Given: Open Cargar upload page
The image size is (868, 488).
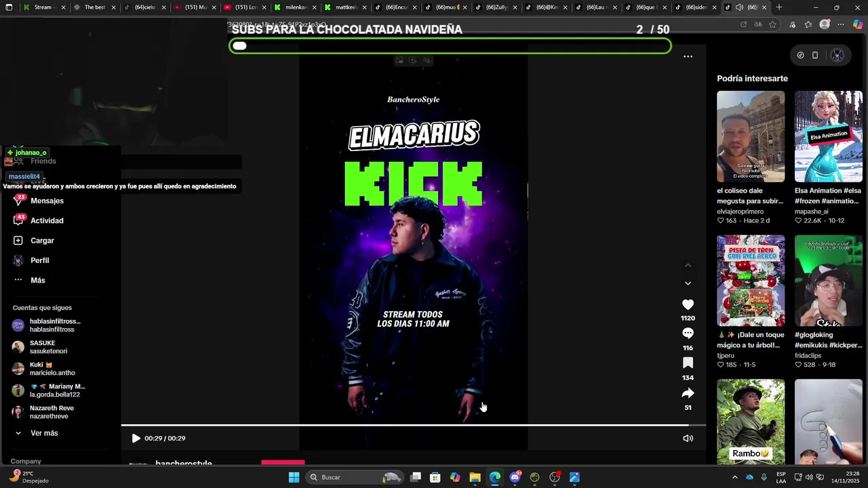Looking at the screenshot, I should (42, 241).
